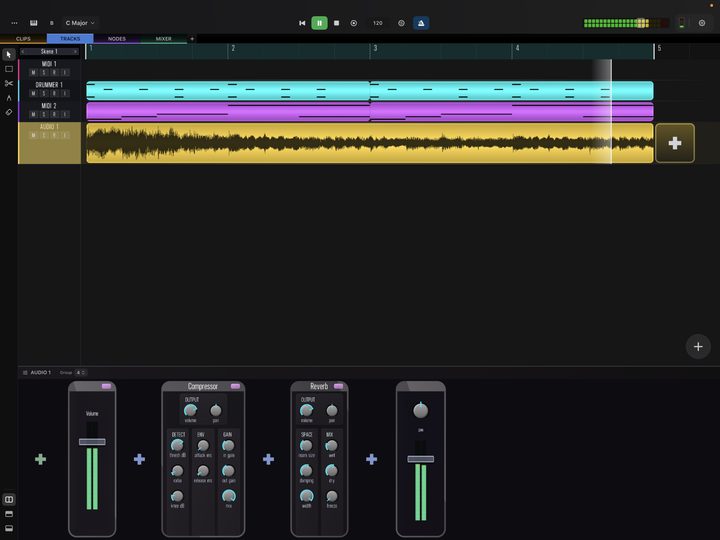Screen dimensions: 720x540
Task: Toggle the Volume module power switch
Action: [x=106, y=386]
